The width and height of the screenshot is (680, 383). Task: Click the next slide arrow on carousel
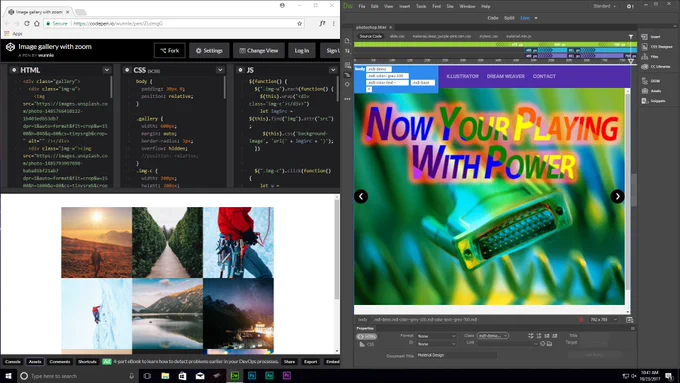(x=617, y=196)
